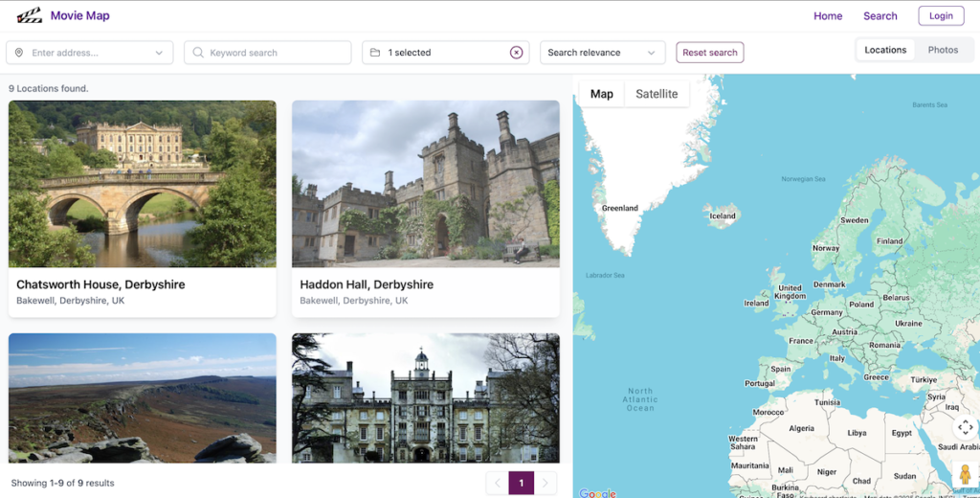Screen dimensions: 980x498
Task: Expand the Enter address dropdown
Action: click(x=159, y=53)
